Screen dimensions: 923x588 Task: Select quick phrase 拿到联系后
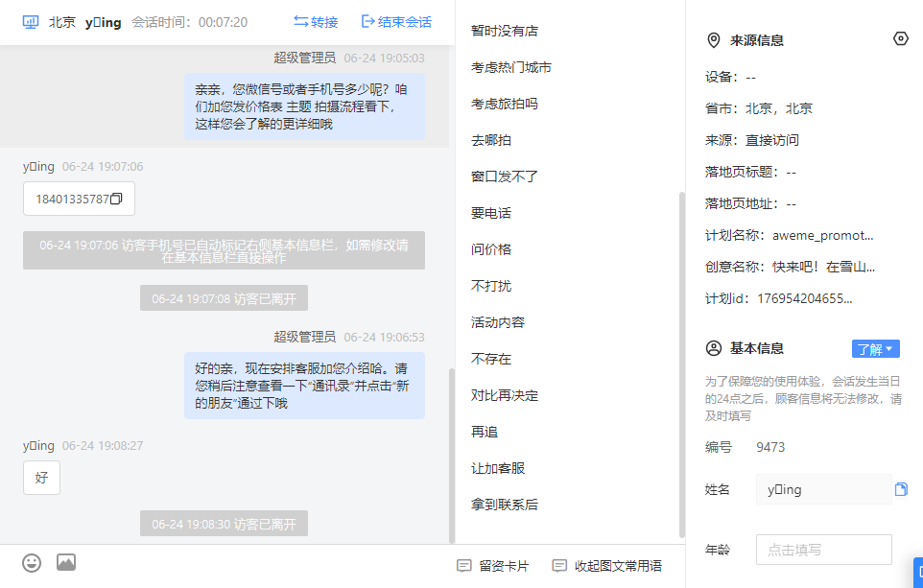click(505, 505)
